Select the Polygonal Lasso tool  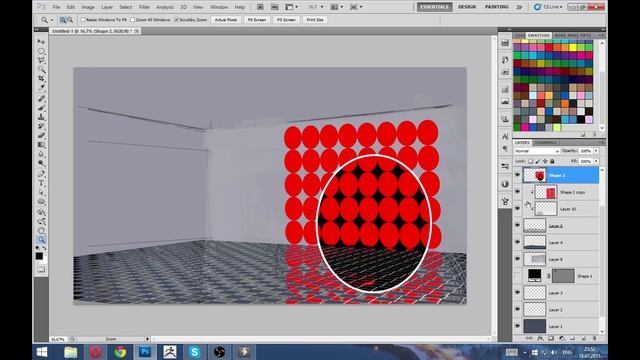41,60
